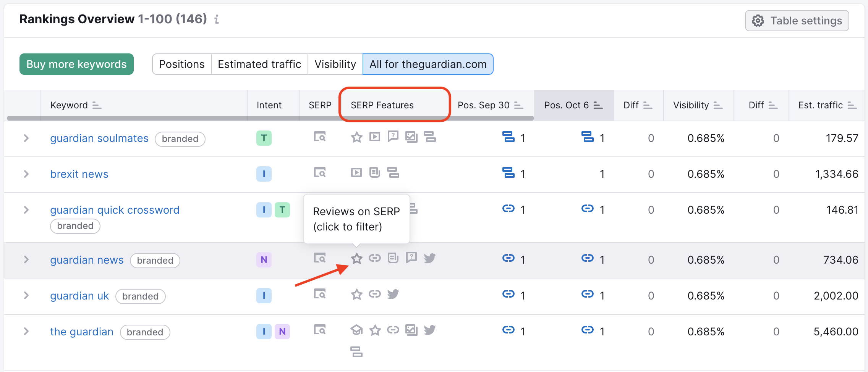Viewport: 868px width, 372px height.
Task: Click the video feature icon in brexit news row
Action: click(356, 172)
